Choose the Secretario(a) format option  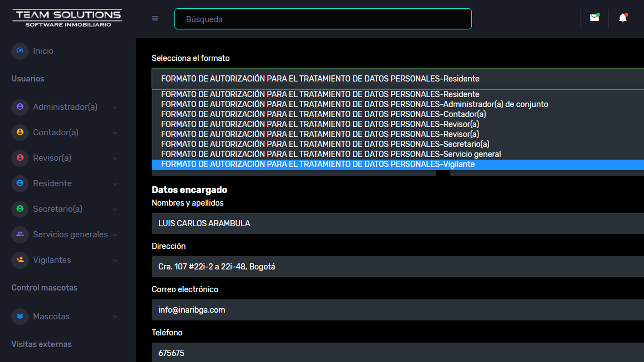(x=398, y=144)
